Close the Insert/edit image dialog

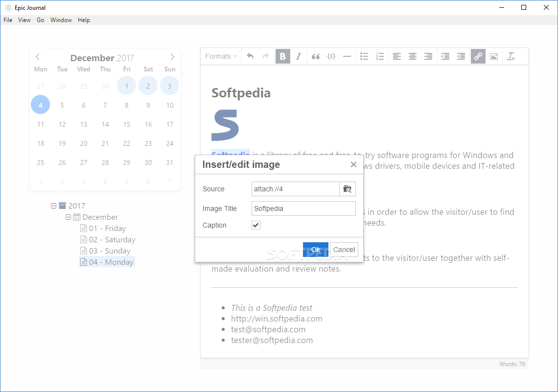point(353,164)
